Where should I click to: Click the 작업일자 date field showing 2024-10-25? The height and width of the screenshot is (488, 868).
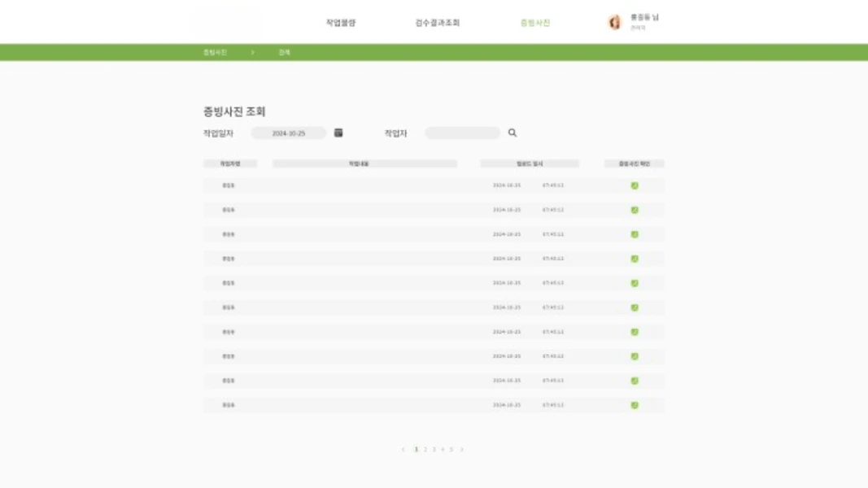tap(289, 133)
